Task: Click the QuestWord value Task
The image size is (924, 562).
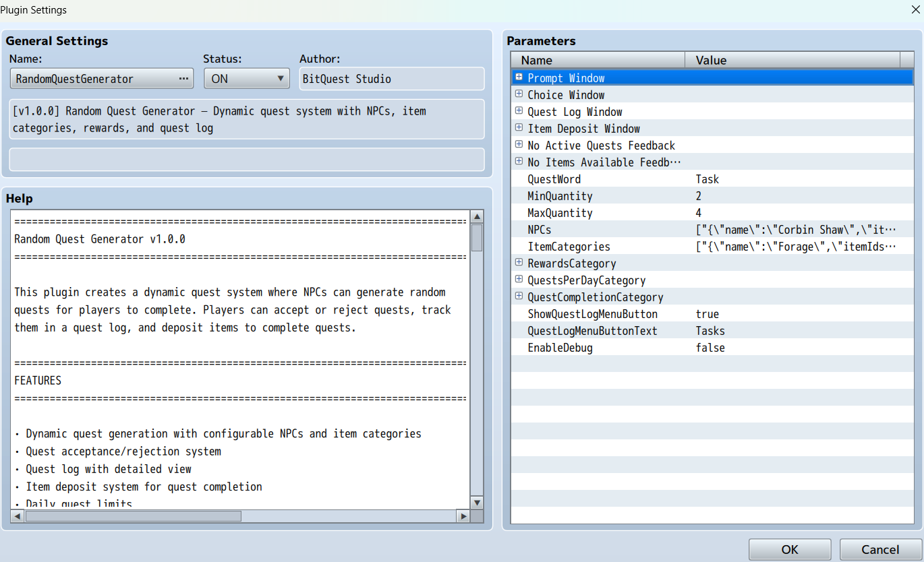Action: pos(708,179)
